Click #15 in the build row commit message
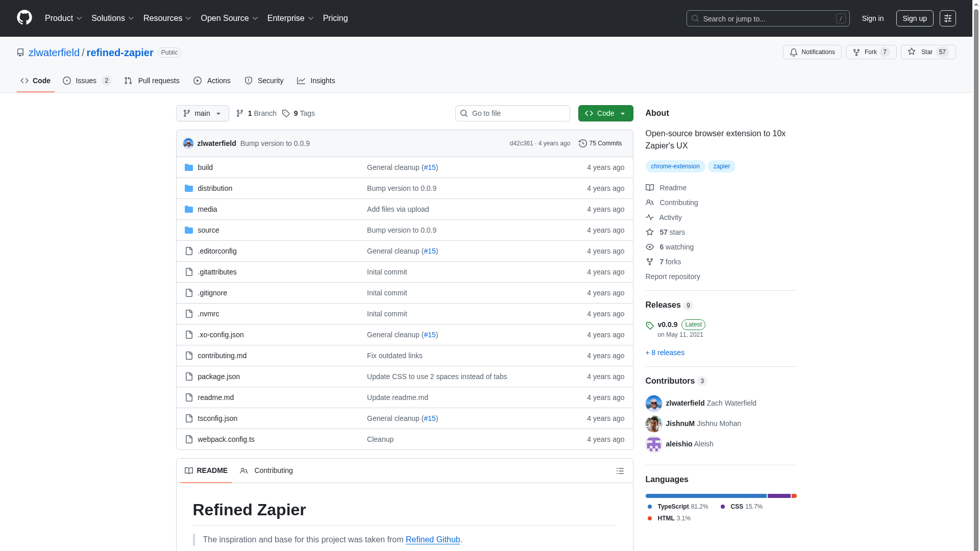Image resolution: width=980 pixels, height=551 pixels. (430, 167)
